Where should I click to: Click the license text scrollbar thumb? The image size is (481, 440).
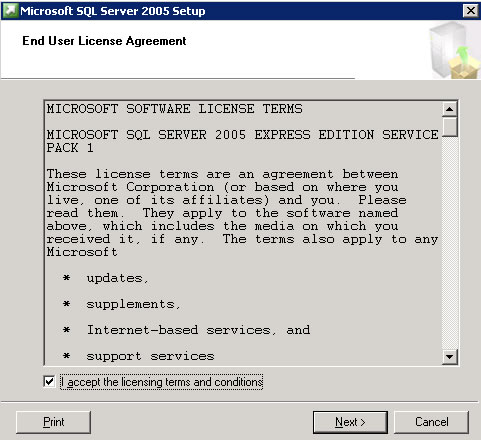click(450, 126)
